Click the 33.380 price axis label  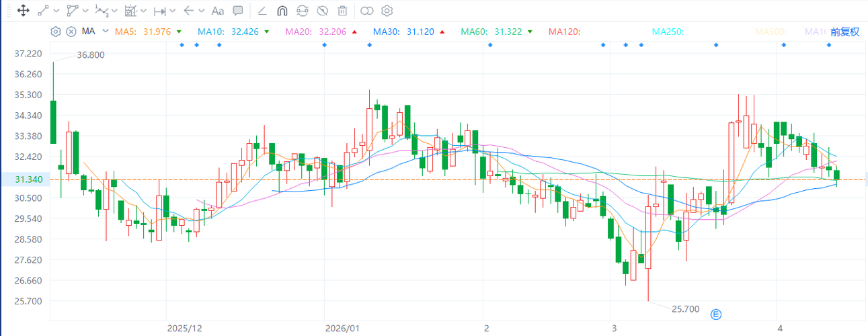[x=28, y=136]
